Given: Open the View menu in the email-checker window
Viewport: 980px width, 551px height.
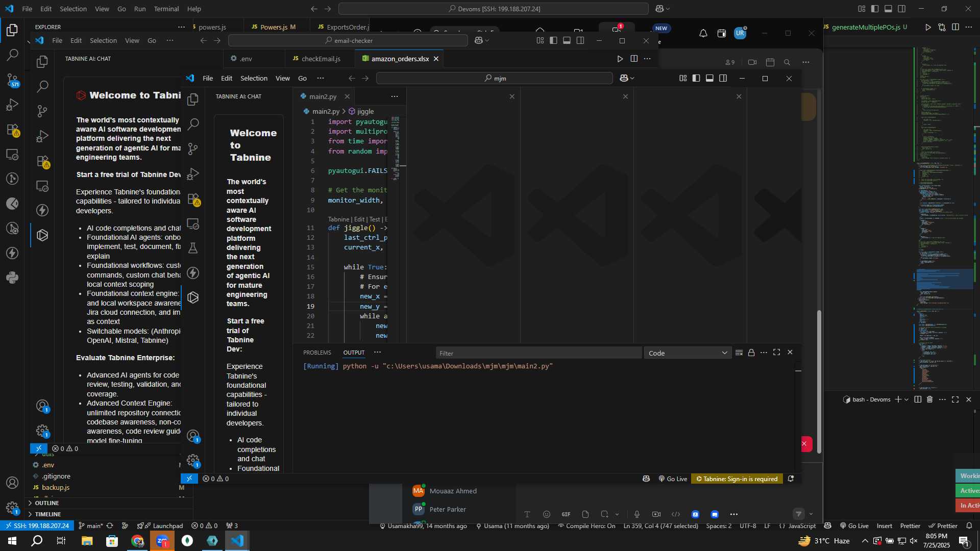Looking at the screenshot, I should 132,40.
